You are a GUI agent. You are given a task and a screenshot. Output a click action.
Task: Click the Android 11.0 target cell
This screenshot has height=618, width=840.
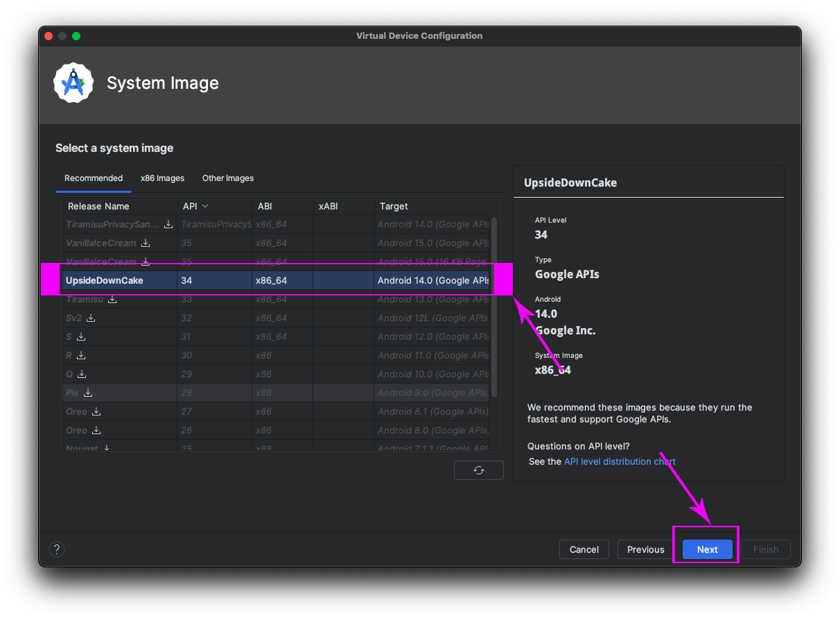tap(432, 356)
